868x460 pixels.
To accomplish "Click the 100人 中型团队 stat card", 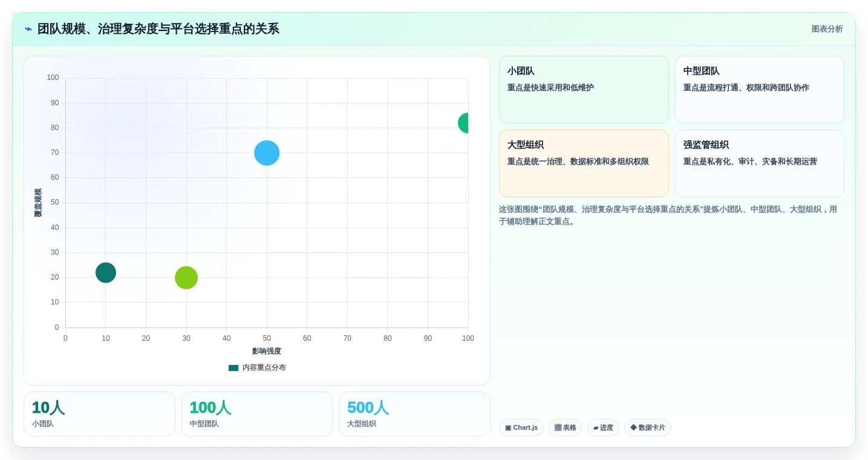I will (257, 414).
